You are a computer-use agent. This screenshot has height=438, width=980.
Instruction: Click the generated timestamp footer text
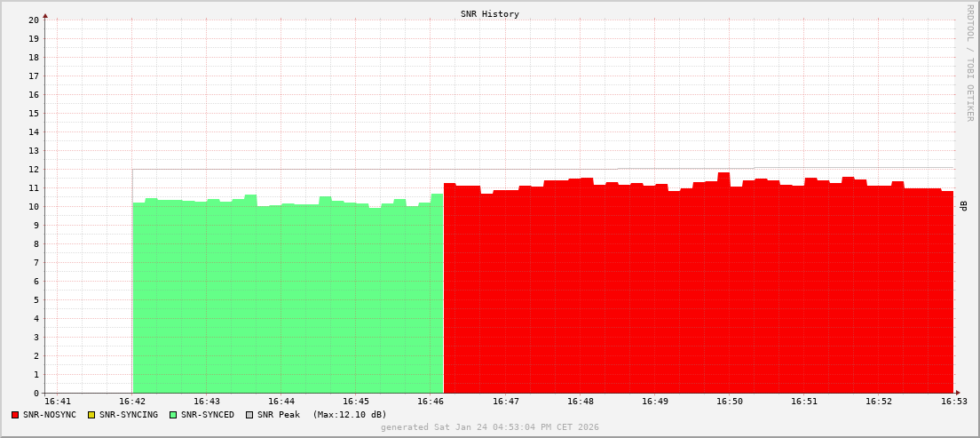point(489,427)
